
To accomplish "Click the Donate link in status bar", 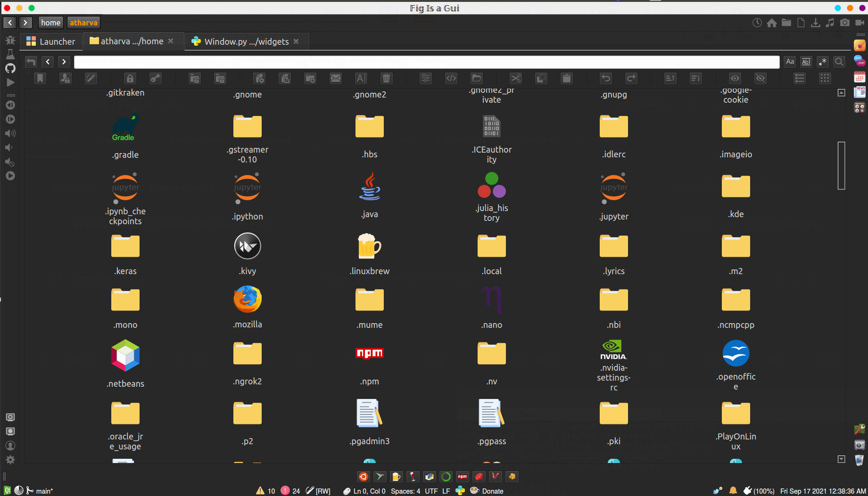I will click(487, 491).
